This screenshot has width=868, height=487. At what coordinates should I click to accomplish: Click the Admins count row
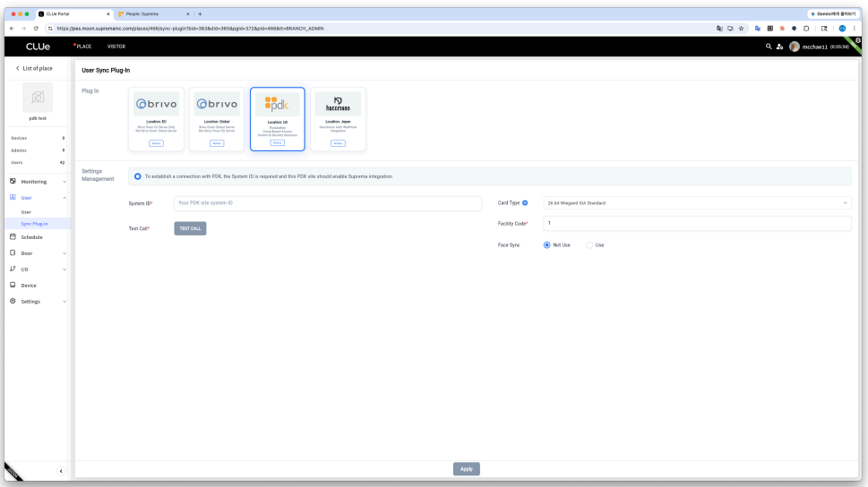point(38,150)
